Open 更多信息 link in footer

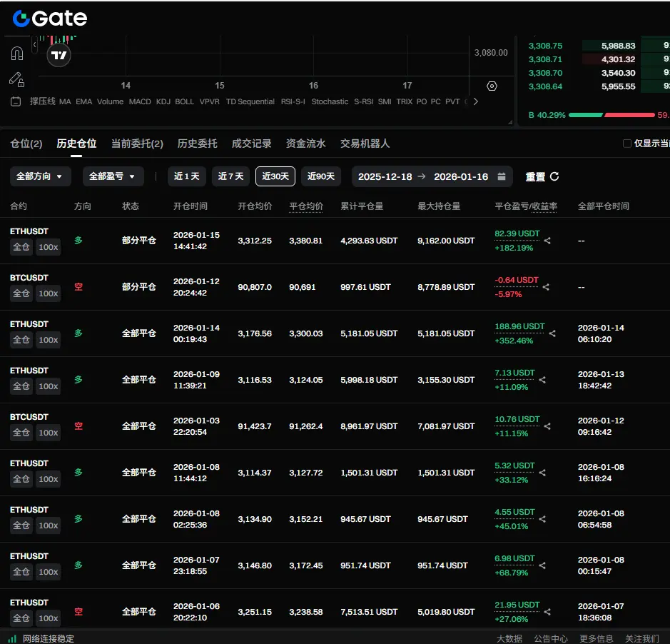coord(597,639)
